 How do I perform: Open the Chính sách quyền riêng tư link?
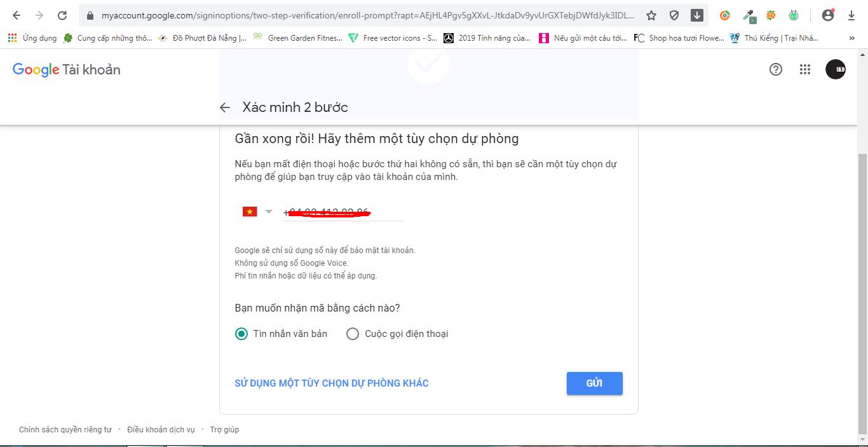(65, 430)
